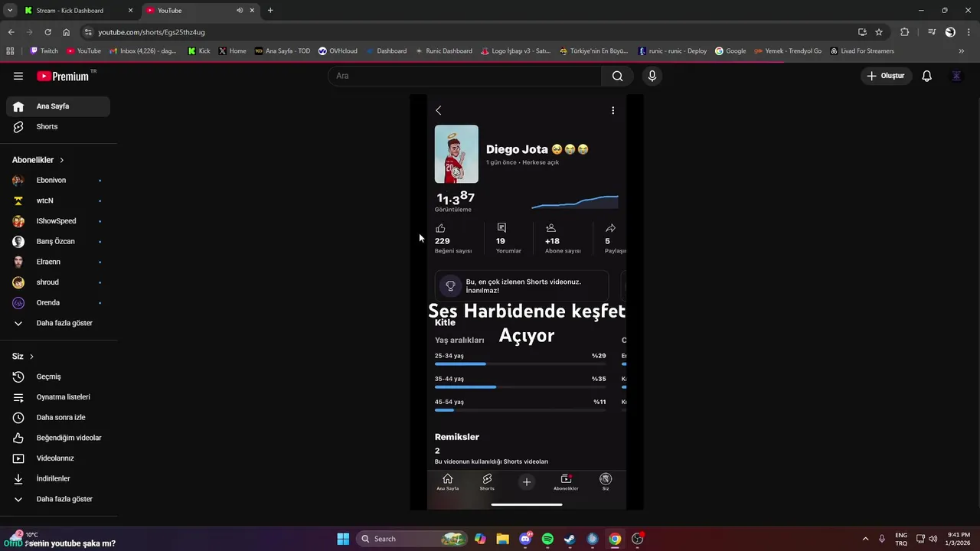Open the Ebonivon subscription channel
980x551 pixels.
click(58, 180)
